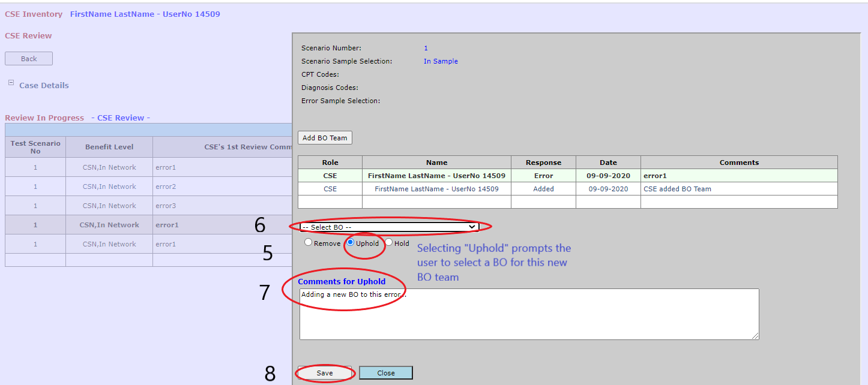This screenshot has height=385, width=868.
Task: Click the Case Details label
Action: [x=44, y=85]
